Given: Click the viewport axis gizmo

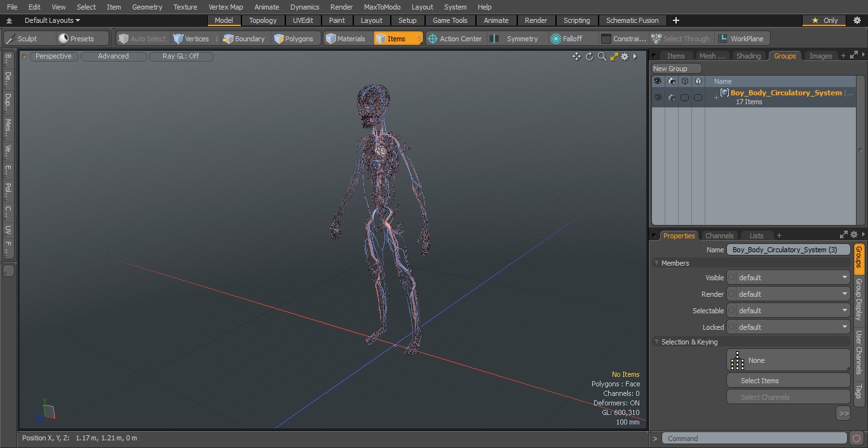Looking at the screenshot, I should click(x=46, y=412).
